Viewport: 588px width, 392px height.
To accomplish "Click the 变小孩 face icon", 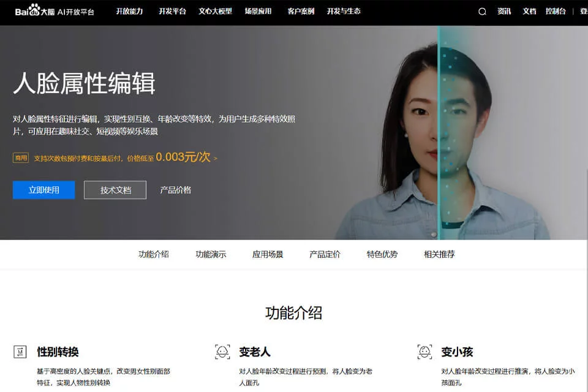I will tap(424, 352).
